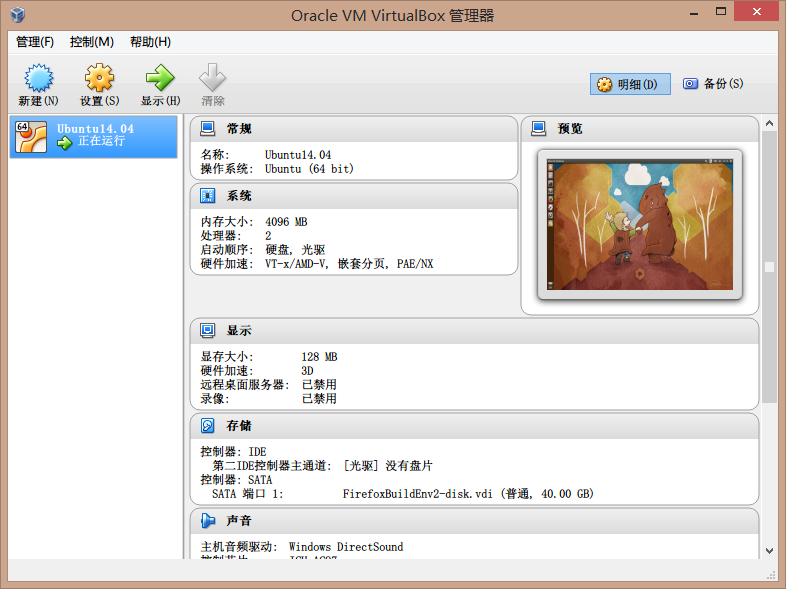This screenshot has height=589, width=786.
Task: Click the 声音 section speaker icon
Action: click(x=208, y=521)
